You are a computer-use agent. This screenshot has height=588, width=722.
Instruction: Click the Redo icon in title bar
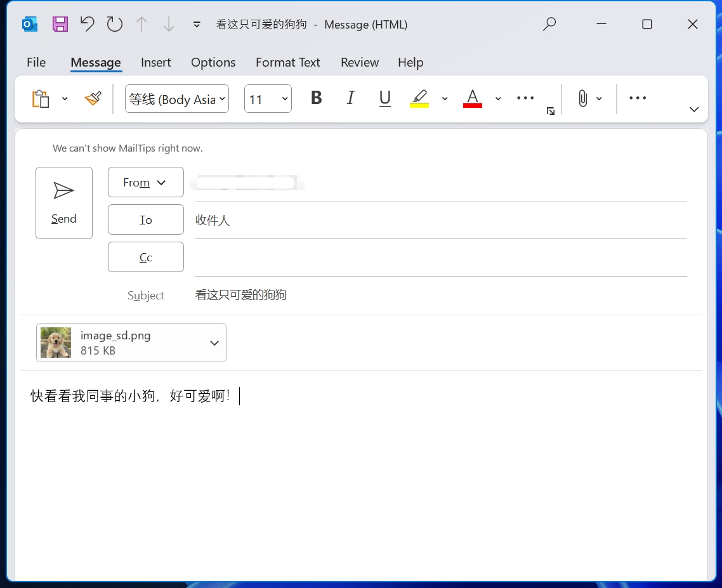click(115, 25)
